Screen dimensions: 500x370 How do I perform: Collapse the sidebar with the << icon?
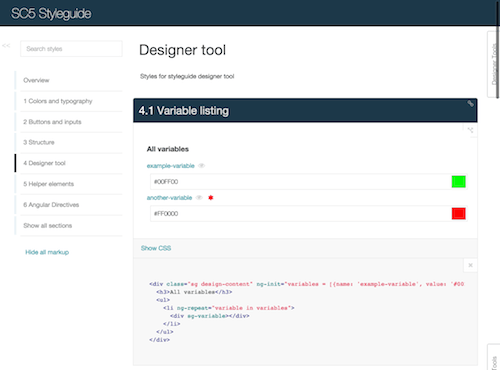point(6,46)
